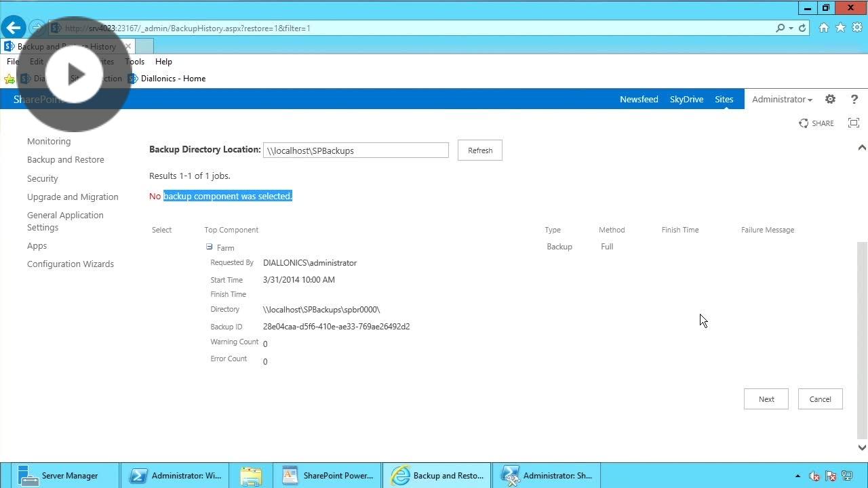
Task: Open the search options dropdown in address bar
Action: pos(789,28)
